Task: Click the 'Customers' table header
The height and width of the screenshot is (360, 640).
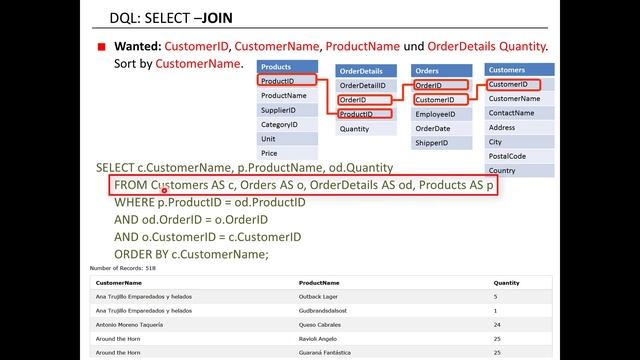Action: 519,70
